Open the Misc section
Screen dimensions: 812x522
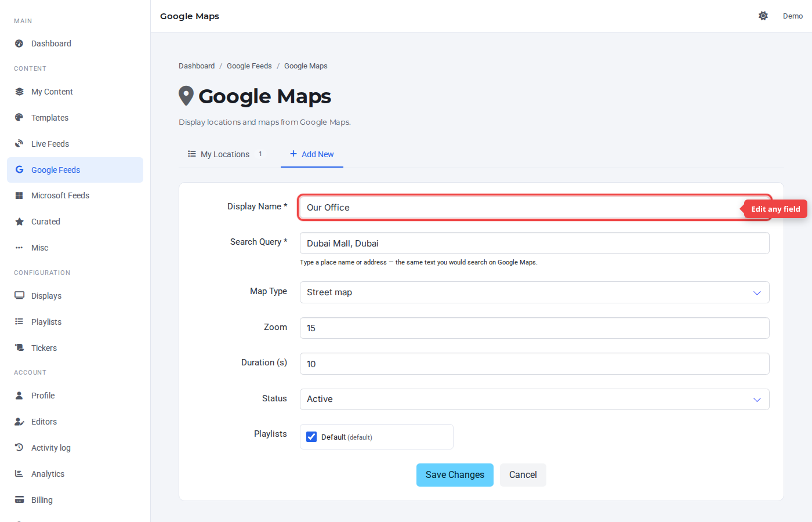point(75,248)
